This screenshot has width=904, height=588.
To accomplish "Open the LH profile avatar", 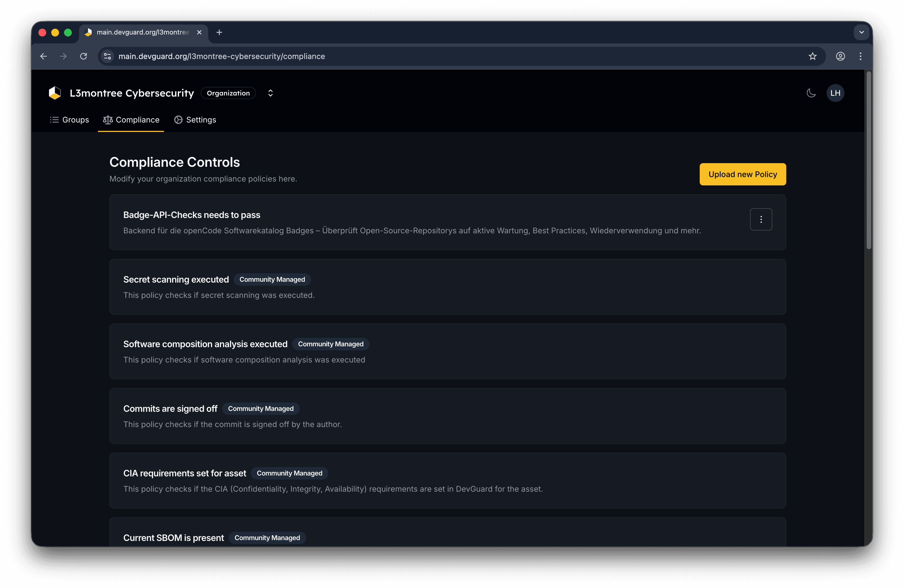I will [835, 93].
